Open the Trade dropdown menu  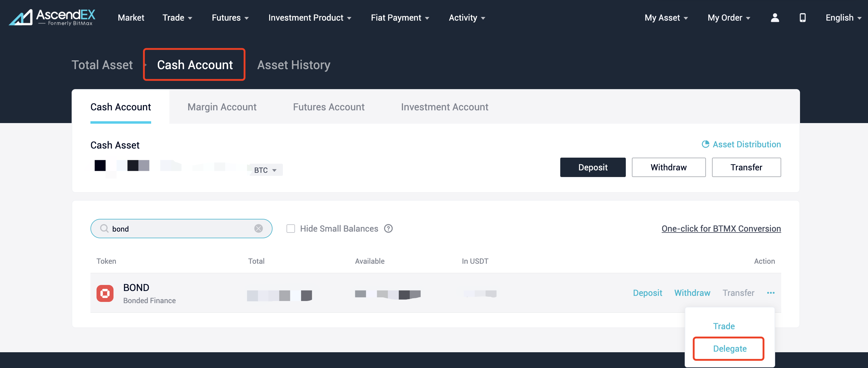pos(177,18)
